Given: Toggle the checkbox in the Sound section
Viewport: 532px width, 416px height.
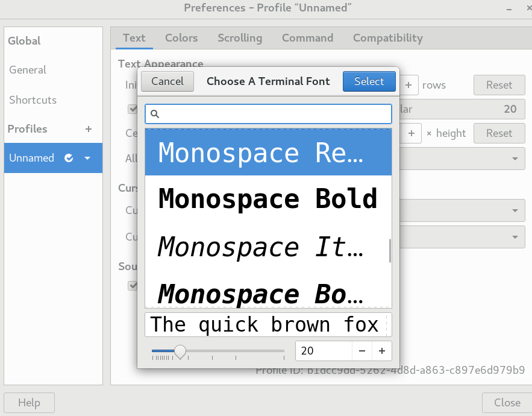Looking at the screenshot, I should pyautogui.click(x=133, y=285).
